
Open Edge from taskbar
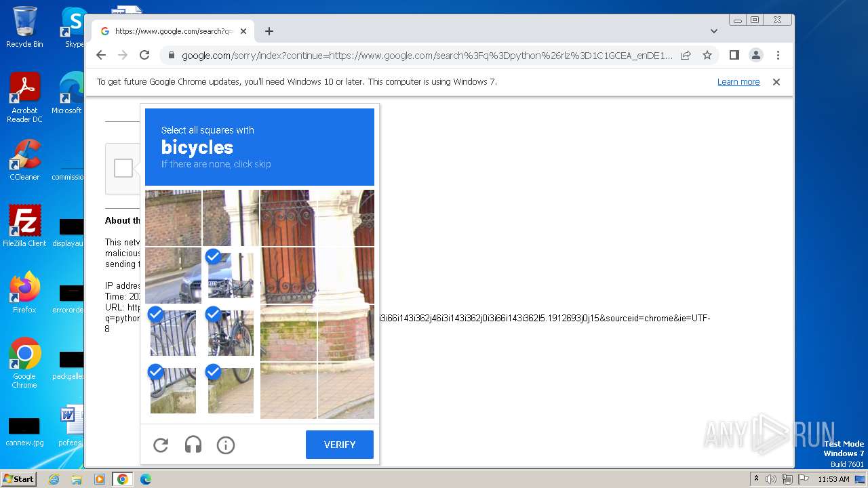[x=146, y=479]
